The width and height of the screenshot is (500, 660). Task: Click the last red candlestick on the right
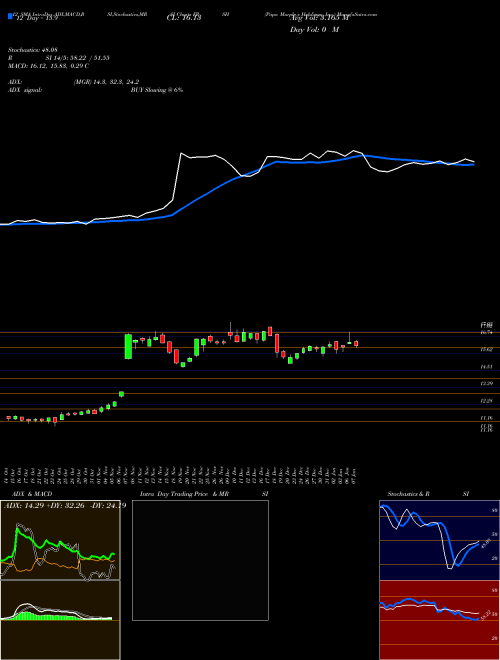coord(356,344)
